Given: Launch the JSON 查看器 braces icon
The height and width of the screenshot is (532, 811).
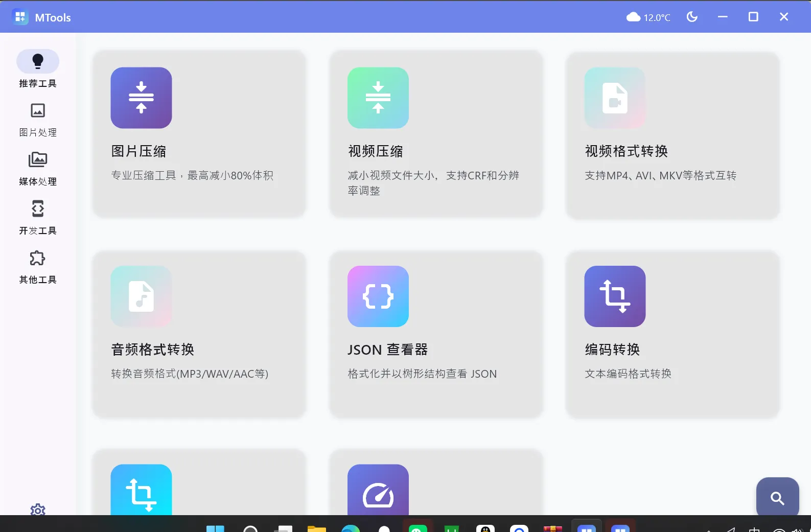Looking at the screenshot, I should tap(378, 296).
